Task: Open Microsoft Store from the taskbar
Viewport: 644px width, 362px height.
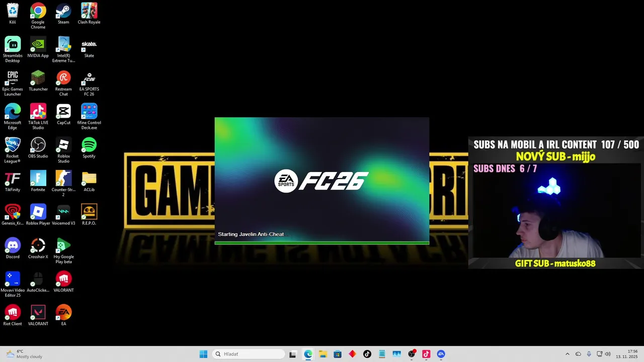Action: coord(337,354)
